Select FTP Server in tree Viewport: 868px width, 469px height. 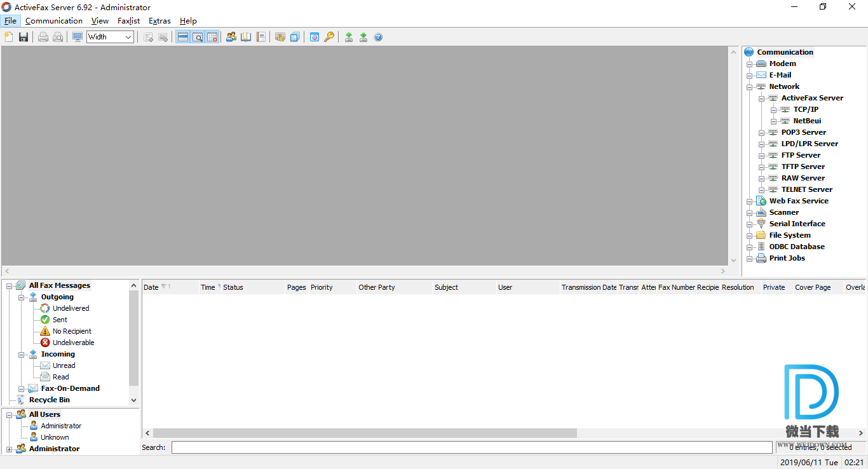click(x=801, y=155)
